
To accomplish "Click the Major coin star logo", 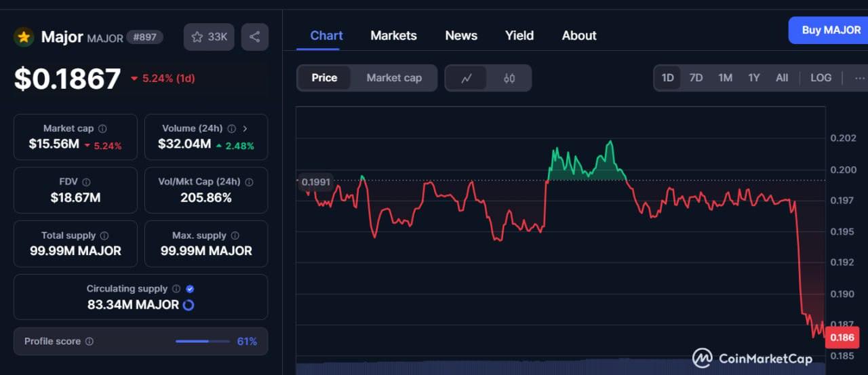I will [24, 37].
